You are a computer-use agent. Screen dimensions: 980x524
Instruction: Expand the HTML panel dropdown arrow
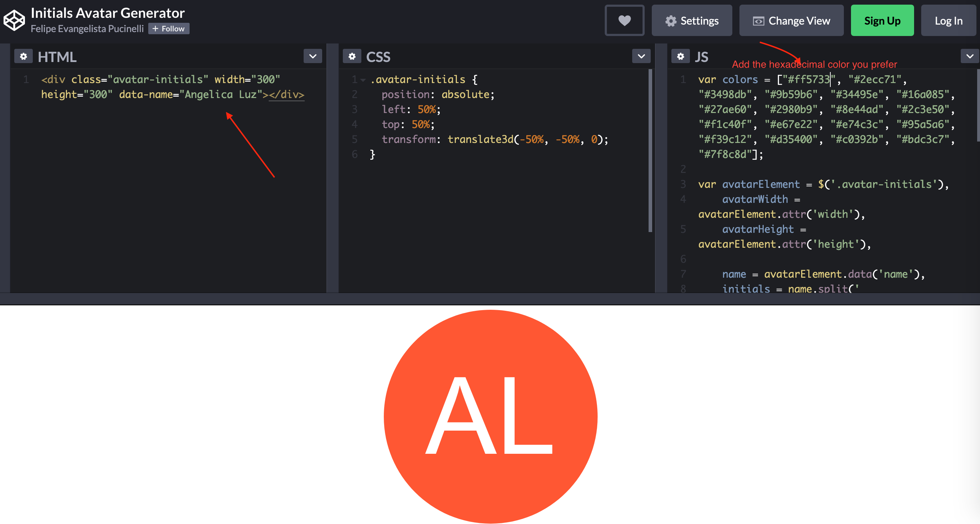pyautogui.click(x=313, y=56)
